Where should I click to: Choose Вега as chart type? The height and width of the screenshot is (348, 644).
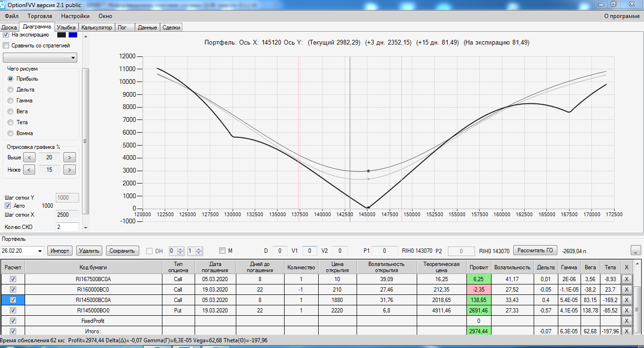coord(10,111)
